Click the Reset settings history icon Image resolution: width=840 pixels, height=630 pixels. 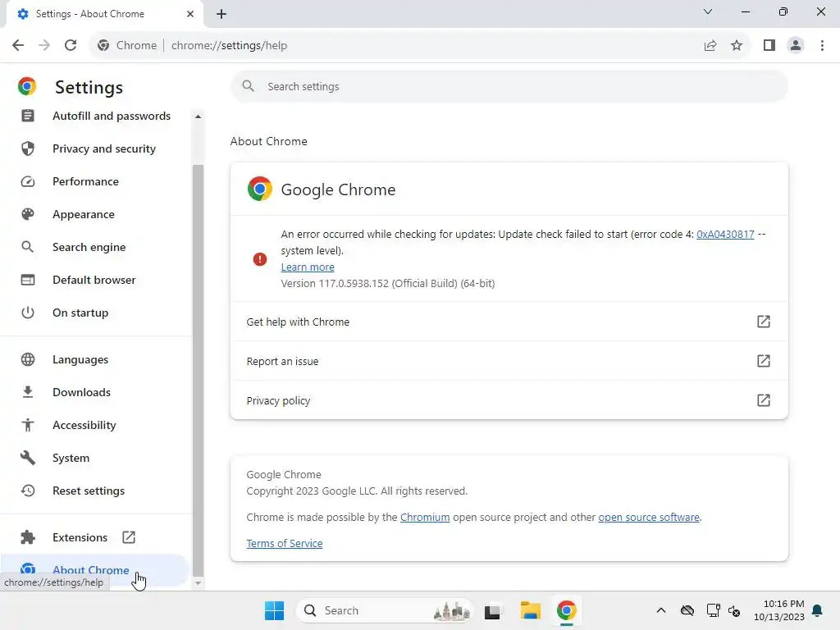coord(28,491)
